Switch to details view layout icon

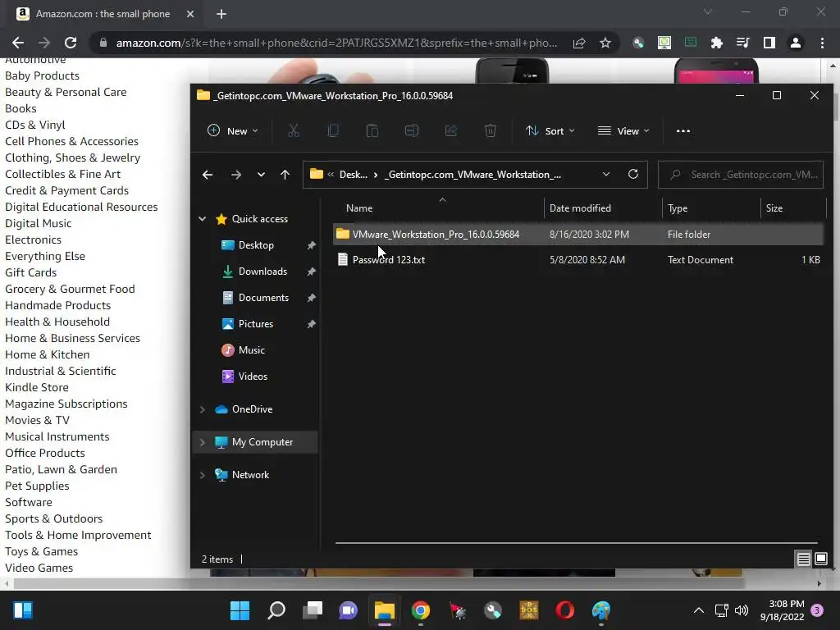coord(804,559)
